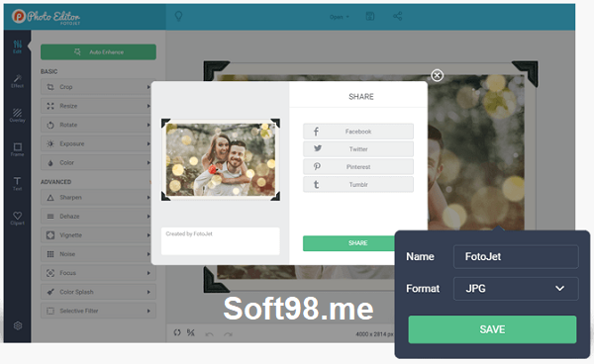Viewport: 594px width, 364px height.
Task: Click the Exposure sun icon
Action: tap(50, 143)
